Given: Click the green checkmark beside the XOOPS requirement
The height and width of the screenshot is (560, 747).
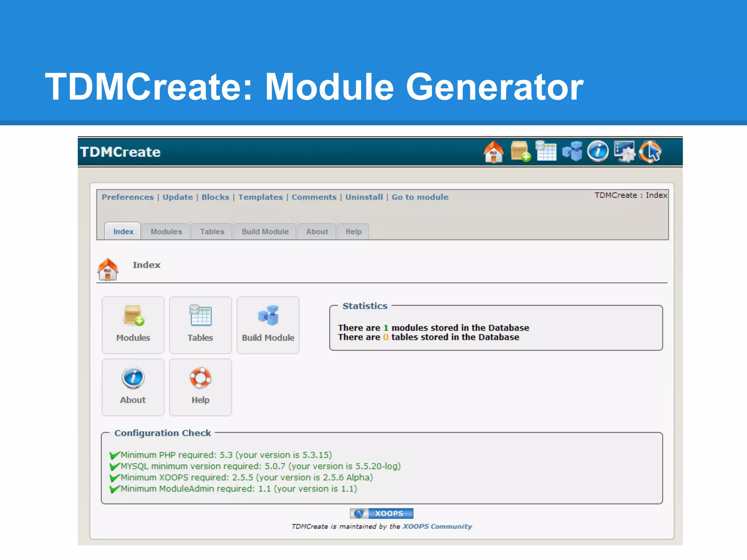Looking at the screenshot, I should (115, 478).
